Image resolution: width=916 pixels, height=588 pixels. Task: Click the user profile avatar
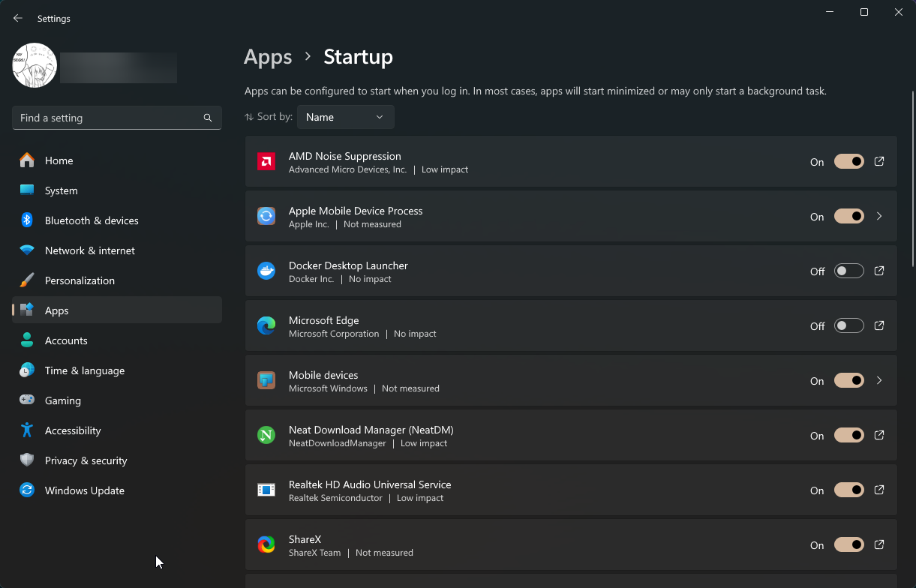(35, 65)
